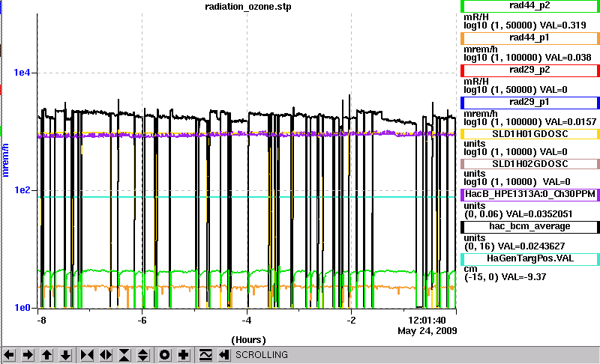Click the SCROLLING status label
The height and width of the screenshot is (364, 600).
[x=261, y=355]
